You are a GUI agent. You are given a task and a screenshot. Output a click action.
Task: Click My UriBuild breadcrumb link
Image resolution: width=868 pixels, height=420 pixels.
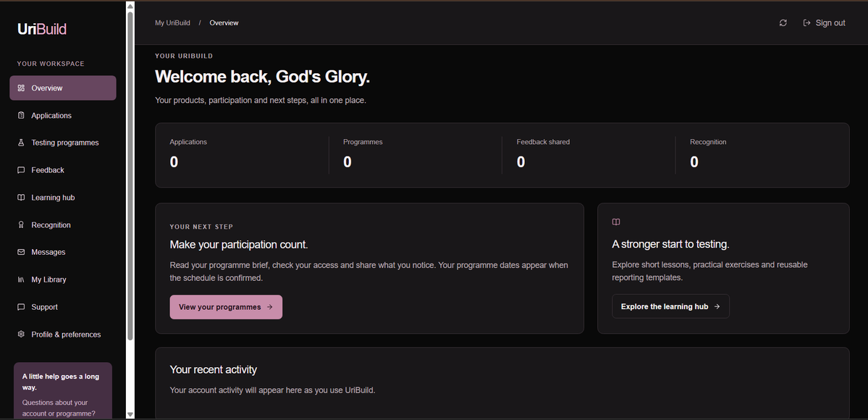click(172, 22)
